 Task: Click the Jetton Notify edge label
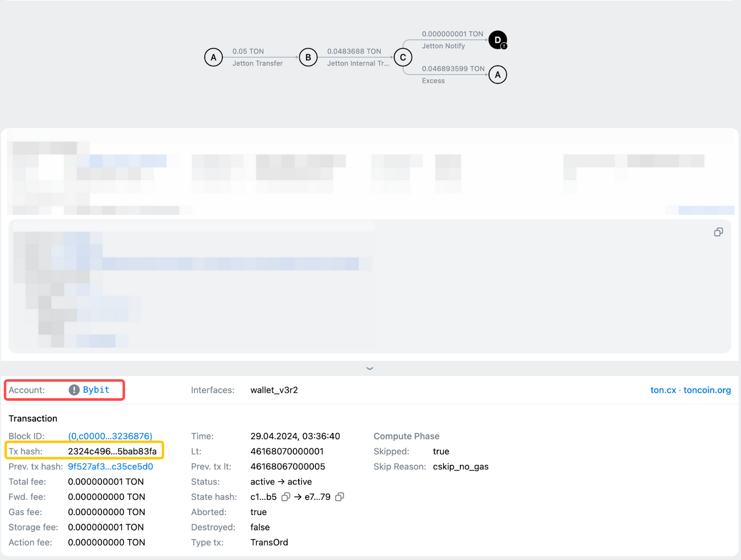pos(443,46)
